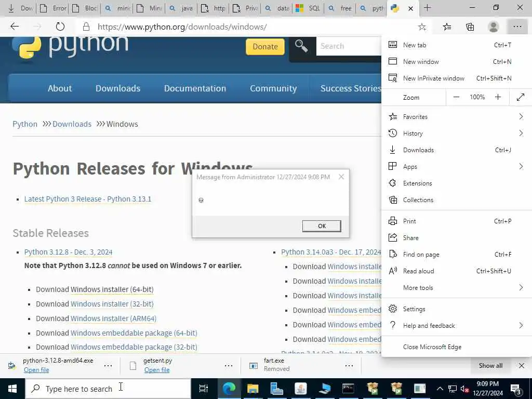The height and width of the screenshot is (399, 532).
Task: Open options for python-3.12.8-amd64.exe download
Action: (x=108, y=365)
